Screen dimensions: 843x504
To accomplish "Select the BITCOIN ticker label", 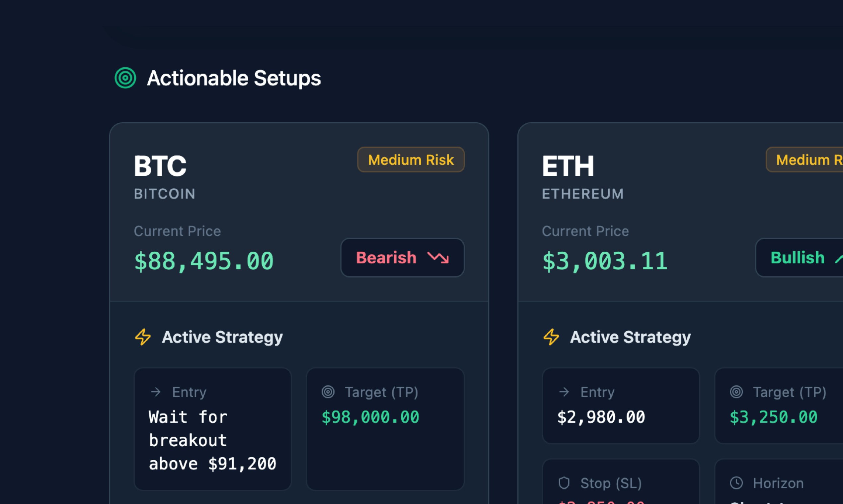I will click(x=165, y=194).
